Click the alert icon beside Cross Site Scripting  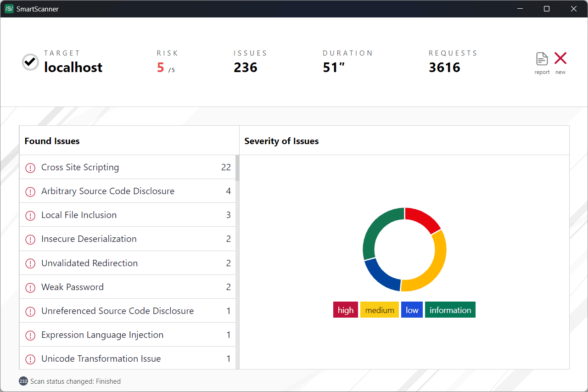point(30,168)
